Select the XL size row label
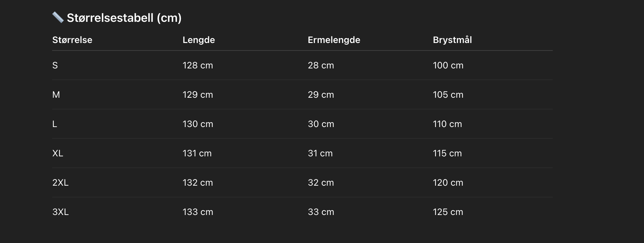Viewport: 644px width, 243px height. pyautogui.click(x=58, y=153)
